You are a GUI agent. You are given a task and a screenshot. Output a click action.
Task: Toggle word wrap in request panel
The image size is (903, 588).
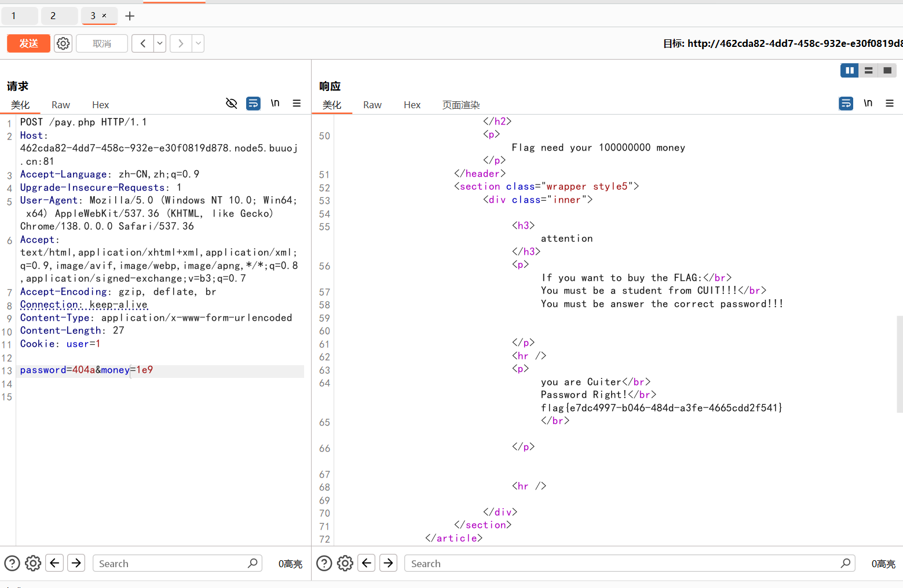click(253, 104)
